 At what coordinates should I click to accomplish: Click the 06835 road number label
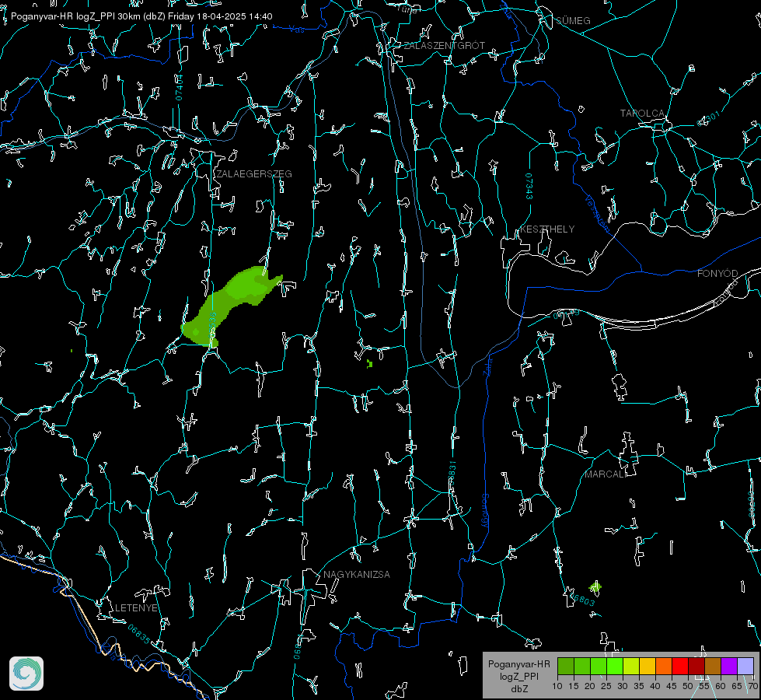[x=139, y=635]
